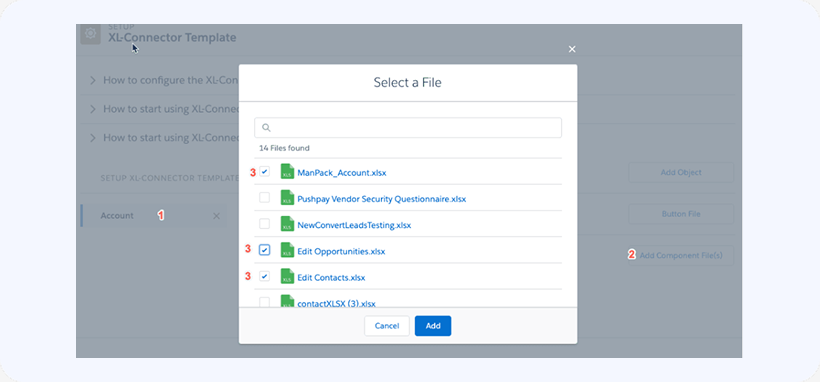This screenshot has width=820, height=382.
Task: Open Edit Contacts.xlsx file link
Action: (x=331, y=277)
